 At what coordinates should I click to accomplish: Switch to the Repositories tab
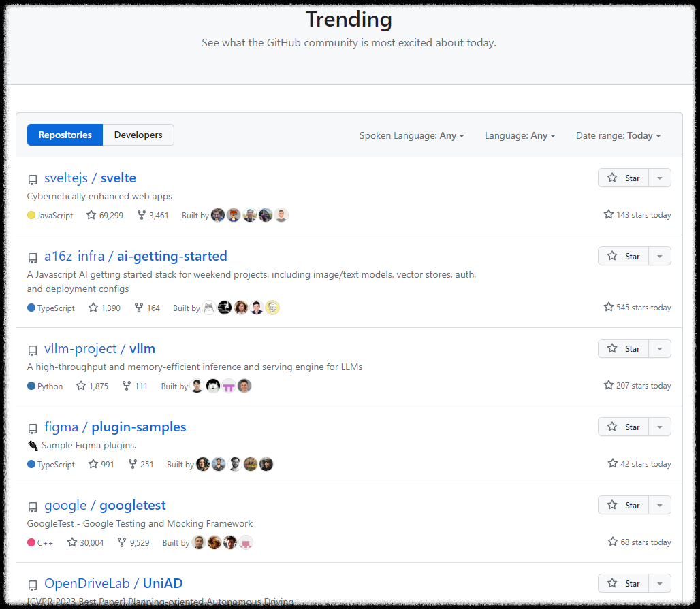[x=65, y=135]
